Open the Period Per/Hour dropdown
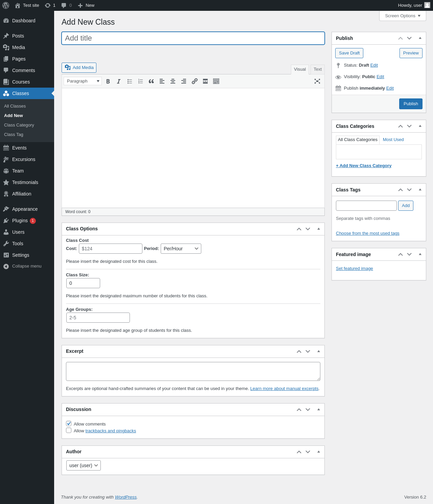 click(181, 249)
